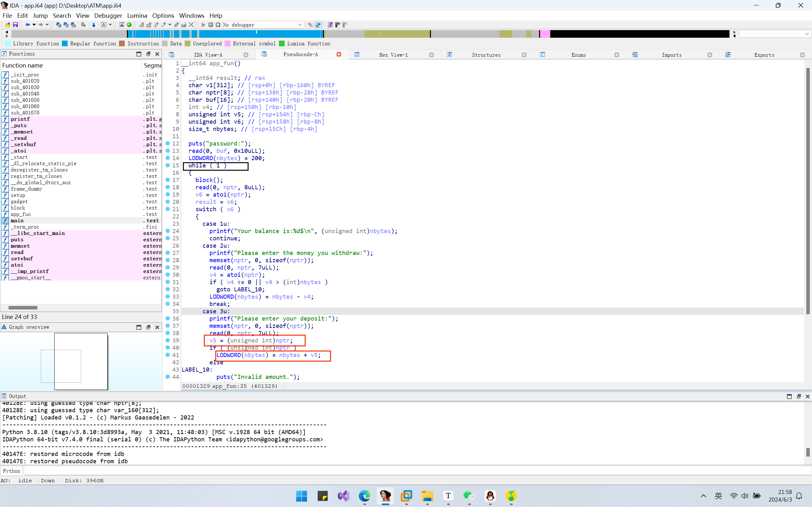This screenshot has width=812, height=507.
Task: Open the Jump menu
Action: point(40,16)
